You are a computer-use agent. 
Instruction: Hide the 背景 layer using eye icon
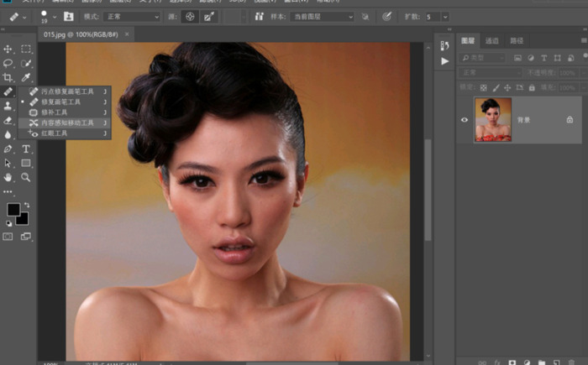(465, 120)
